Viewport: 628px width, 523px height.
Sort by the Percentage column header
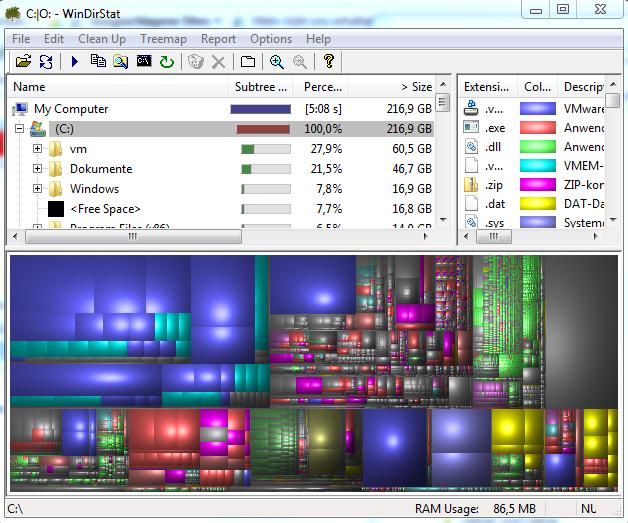point(320,86)
